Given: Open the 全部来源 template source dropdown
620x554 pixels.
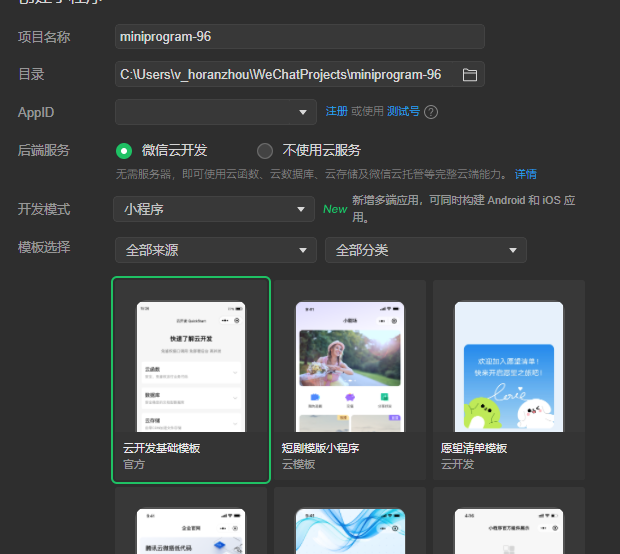Looking at the screenshot, I should coord(215,250).
